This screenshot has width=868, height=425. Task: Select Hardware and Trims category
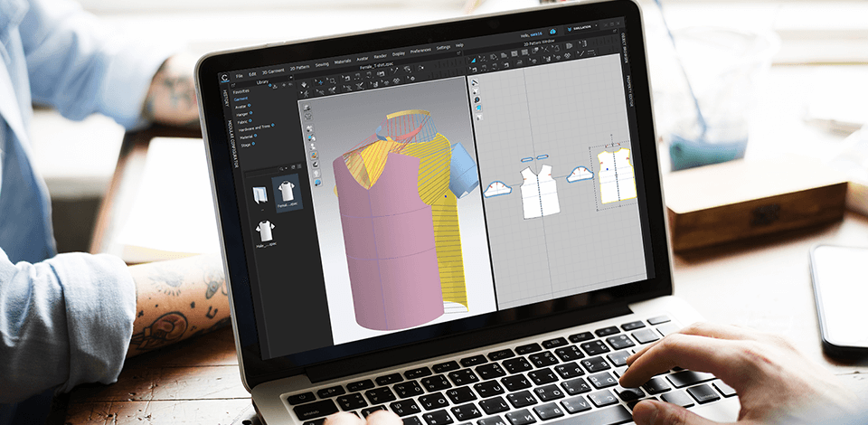tap(254, 127)
